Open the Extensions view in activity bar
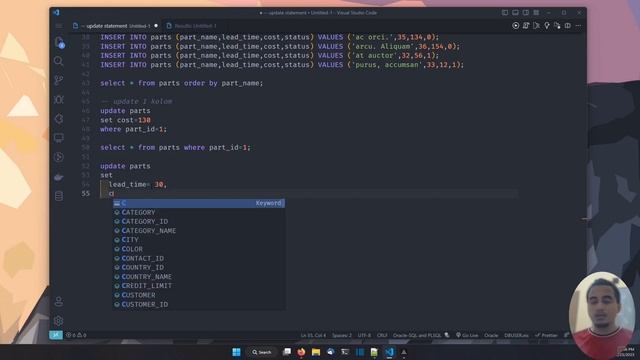 59,119
